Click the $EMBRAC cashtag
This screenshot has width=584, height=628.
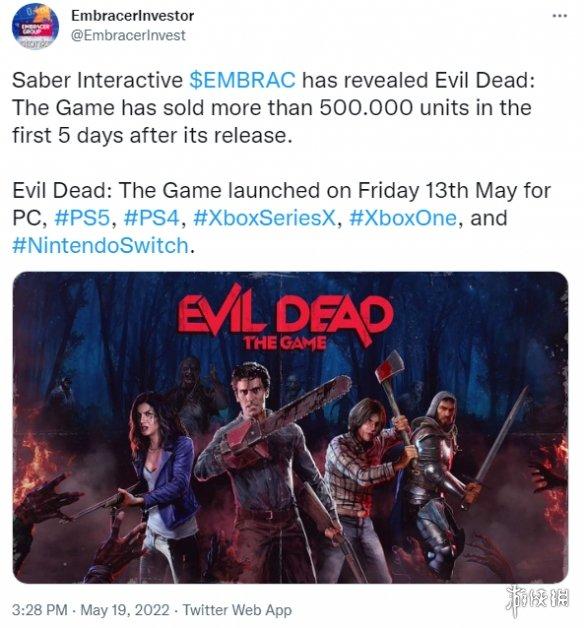click(242, 80)
